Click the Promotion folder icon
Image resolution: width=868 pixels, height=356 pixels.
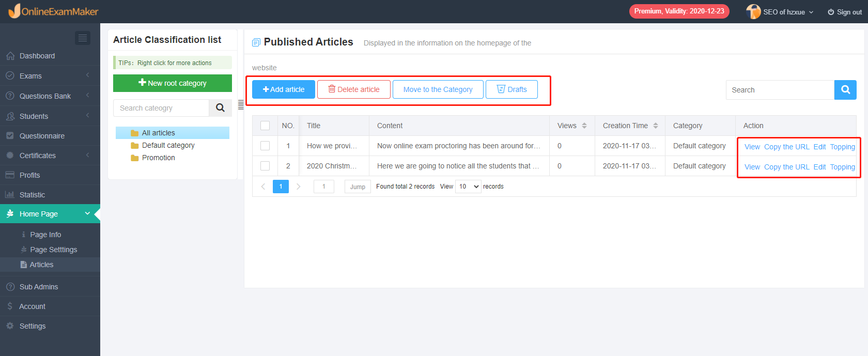coord(135,158)
